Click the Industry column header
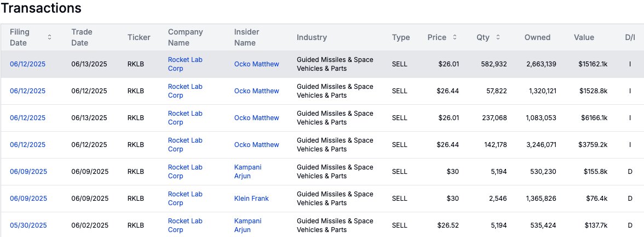This screenshot has width=644, height=237. (x=312, y=37)
